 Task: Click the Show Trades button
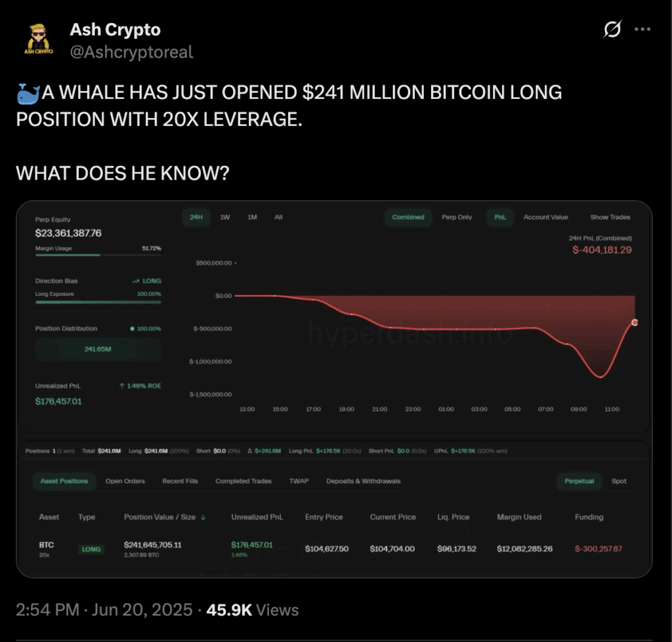610,217
